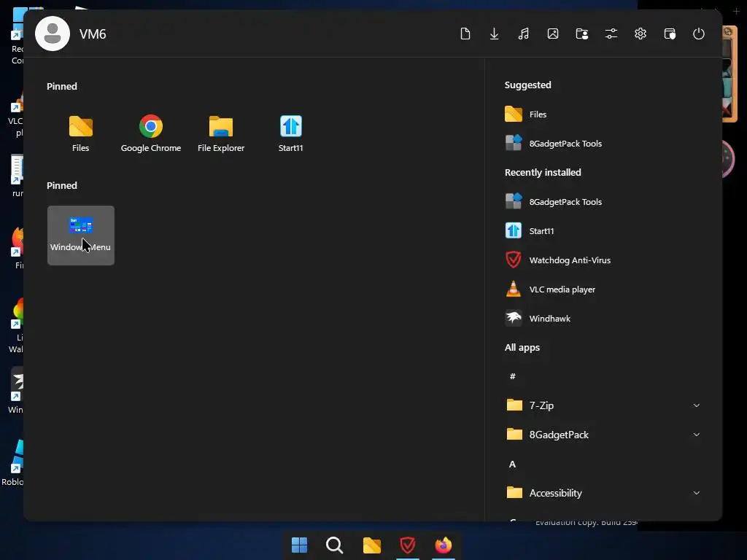The width and height of the screenshot is (747, 560).
Task: Expand the 8GadgetPack folder chevron
Action: pos(697,435)
